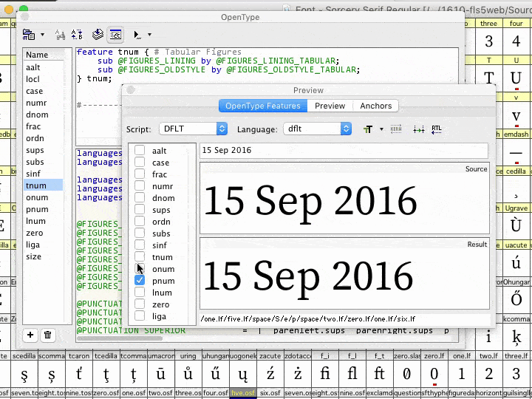
Task: Switch to the Preview tab
Action: point(330,106)
